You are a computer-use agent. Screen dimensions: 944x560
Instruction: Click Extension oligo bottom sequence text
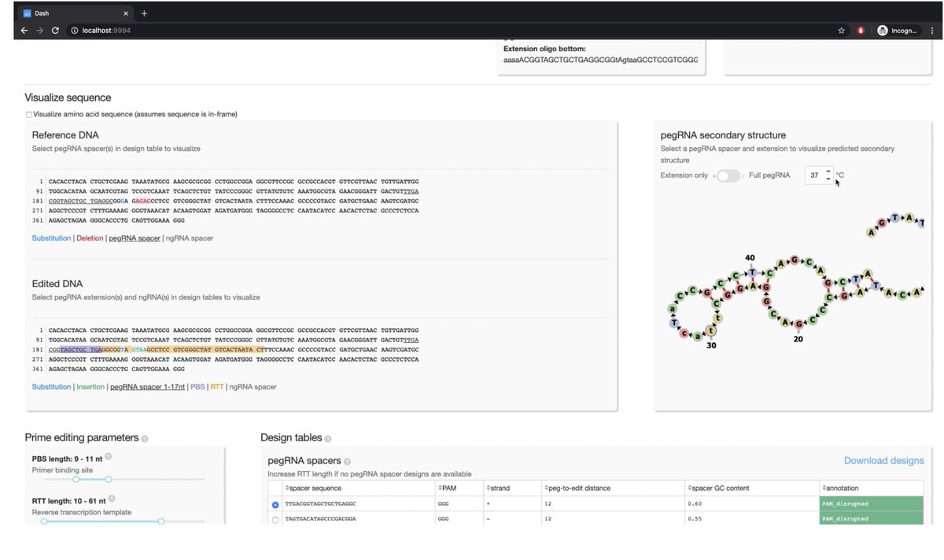(x=600, y=59)
